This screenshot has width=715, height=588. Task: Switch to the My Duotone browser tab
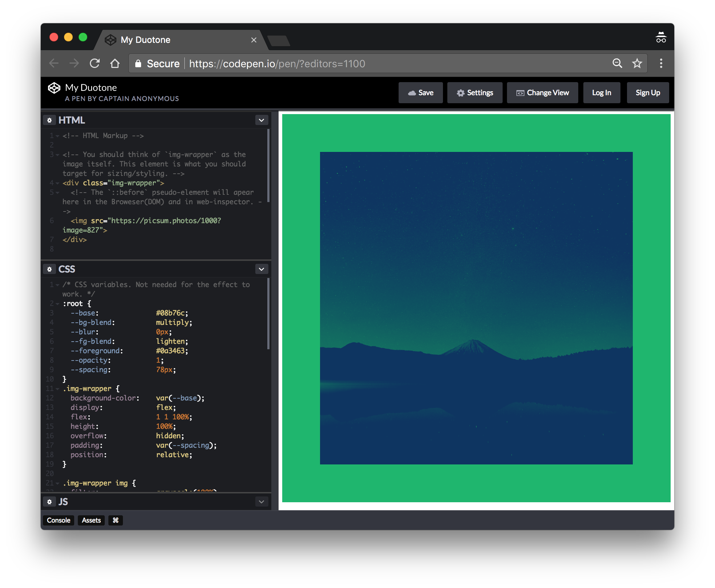click(x=164, y=40)
